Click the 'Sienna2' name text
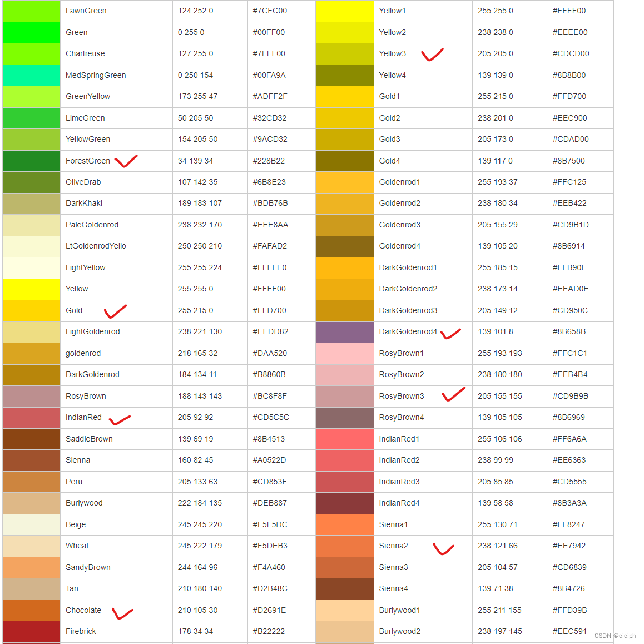644x644 pixels. pyautogui.click(x=394, y=546)
